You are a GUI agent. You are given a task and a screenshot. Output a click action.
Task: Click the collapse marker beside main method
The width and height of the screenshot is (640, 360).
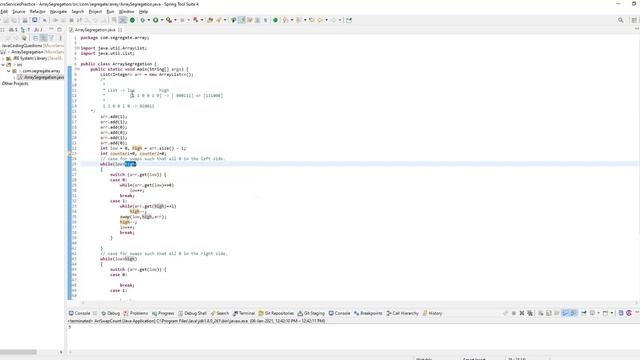tap(77, 69)
